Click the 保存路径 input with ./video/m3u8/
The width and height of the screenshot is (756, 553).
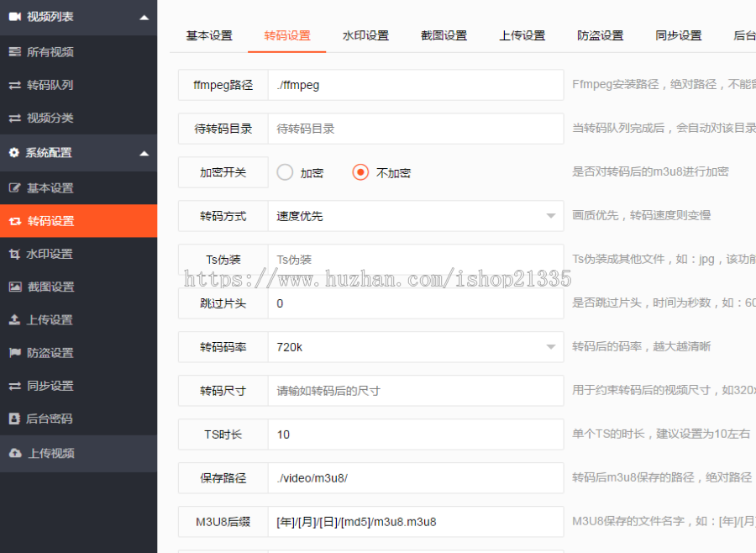(416, 477)
